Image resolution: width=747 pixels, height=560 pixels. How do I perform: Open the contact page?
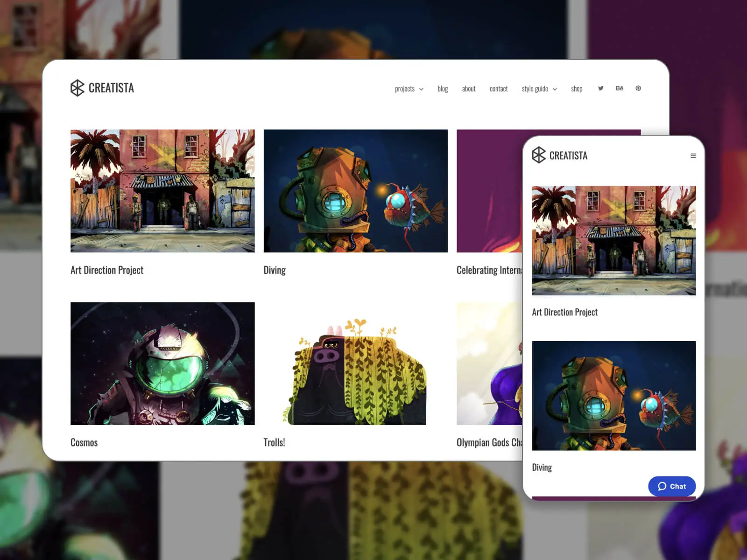(x=499, y=89)
